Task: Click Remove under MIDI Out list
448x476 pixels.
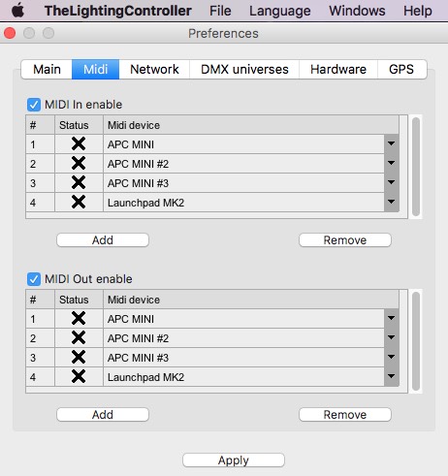Action: pyautogui.click(x=345, y=415)
